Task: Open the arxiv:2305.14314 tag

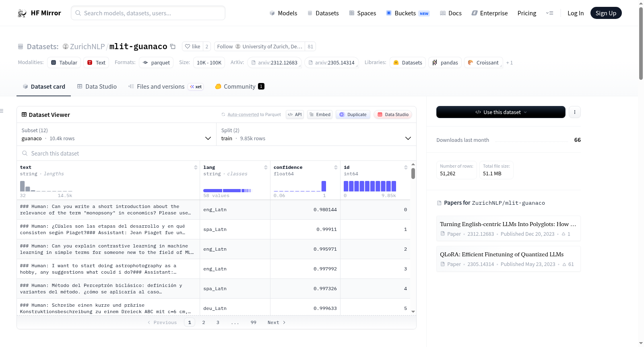Action: [332, 63]
